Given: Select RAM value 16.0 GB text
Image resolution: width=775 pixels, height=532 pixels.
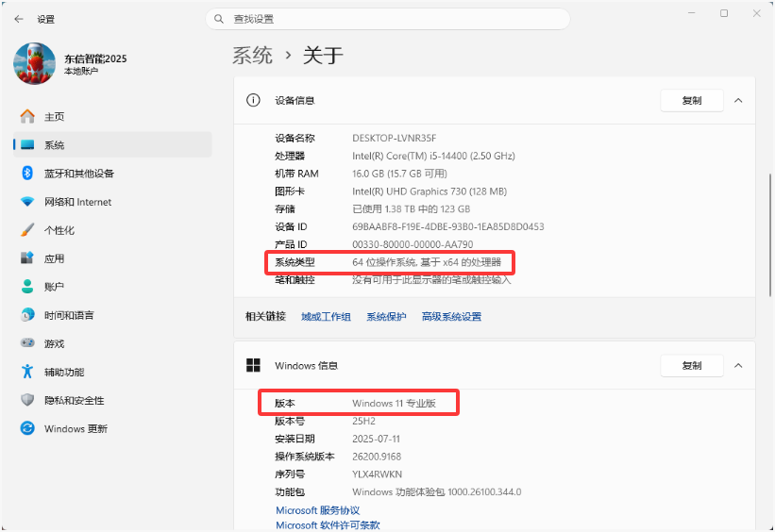Looking at the screenshot, I should (x=400, y=174).
